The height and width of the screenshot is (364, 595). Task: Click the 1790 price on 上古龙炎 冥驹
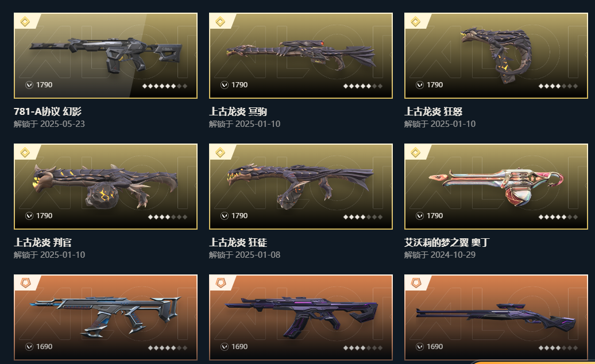pyautogui.click(x=239, y=85)
